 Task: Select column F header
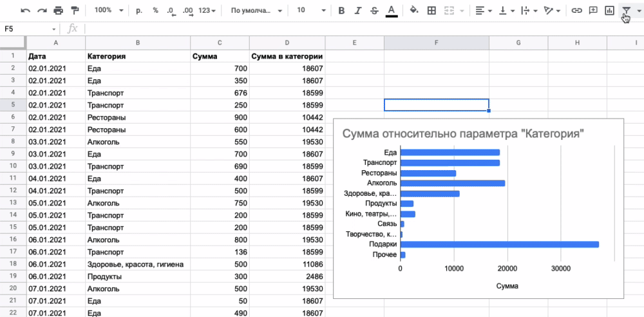(x=436, y=43)
